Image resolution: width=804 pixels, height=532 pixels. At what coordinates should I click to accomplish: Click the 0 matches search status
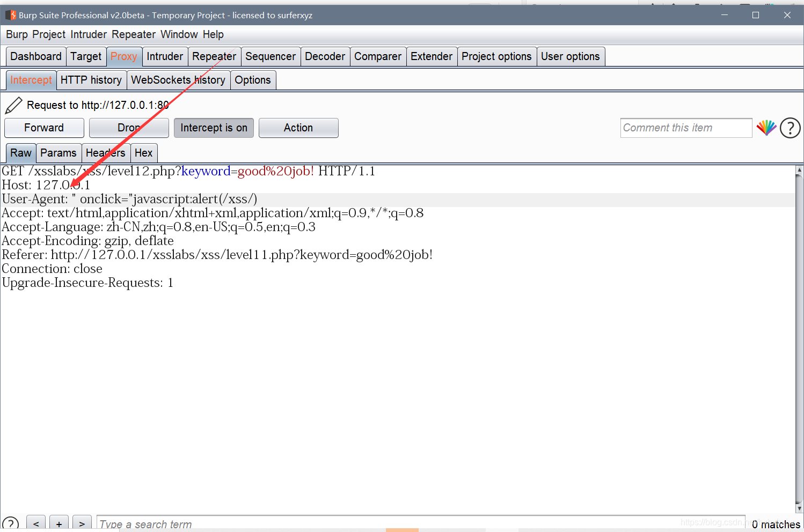(776, 524)
